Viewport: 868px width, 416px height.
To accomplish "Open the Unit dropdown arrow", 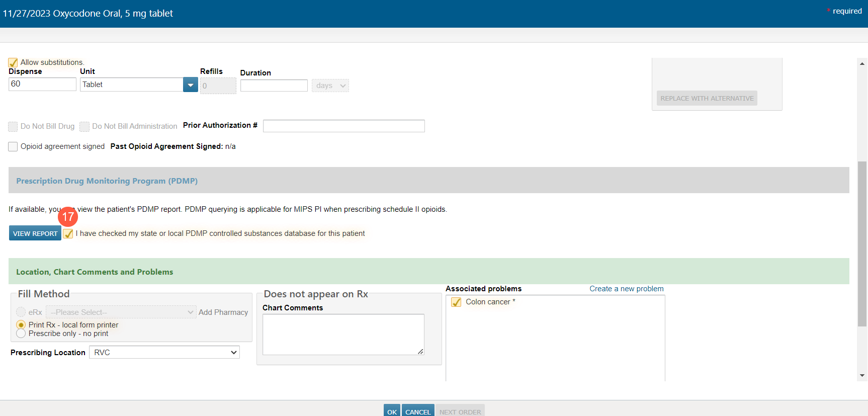I will pos(190,85).
